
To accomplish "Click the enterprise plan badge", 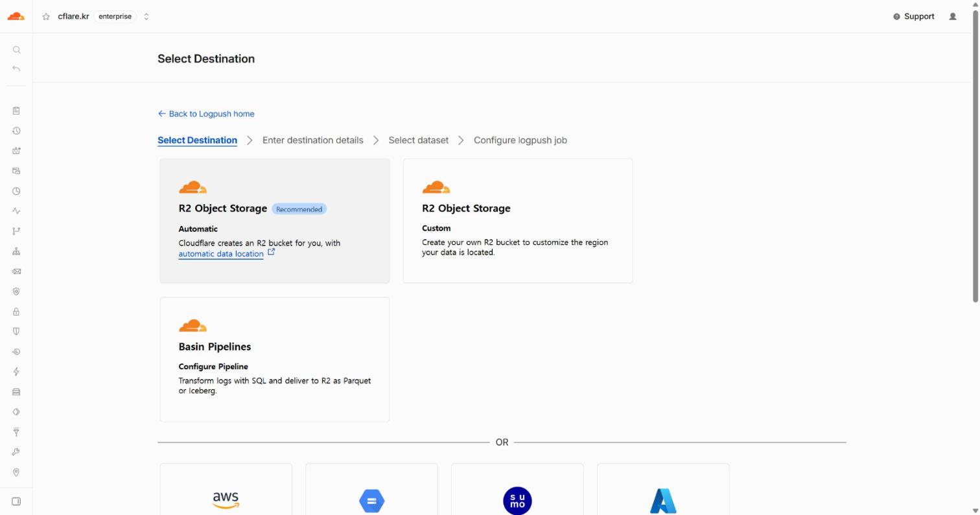I will [x=115, y=17].
